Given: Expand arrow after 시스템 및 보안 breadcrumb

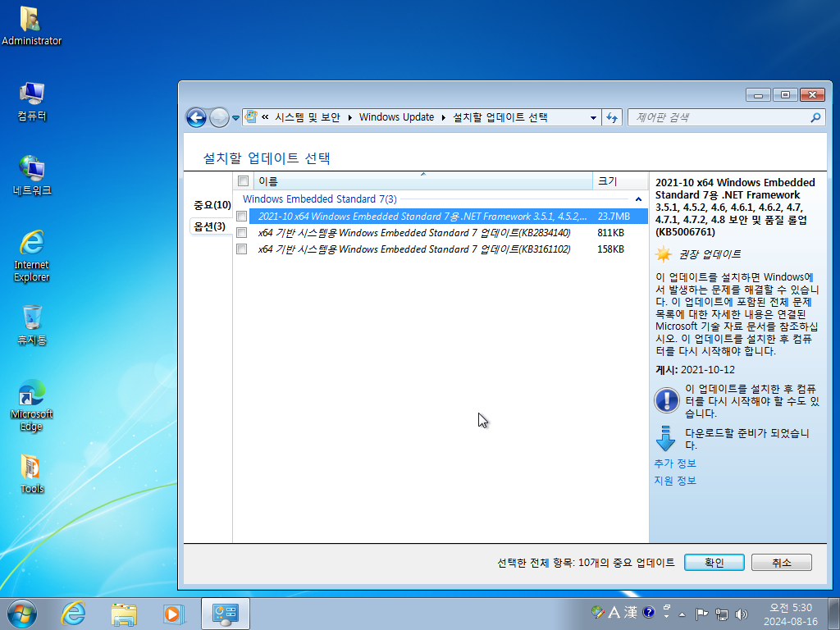Looking at the screenshot, I should [x=349, y=117].
